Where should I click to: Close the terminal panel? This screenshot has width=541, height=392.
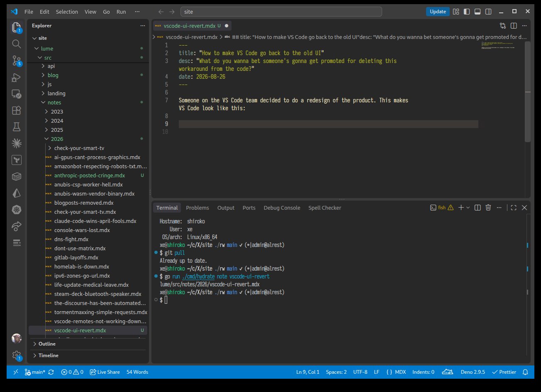(x=524, y=208)
